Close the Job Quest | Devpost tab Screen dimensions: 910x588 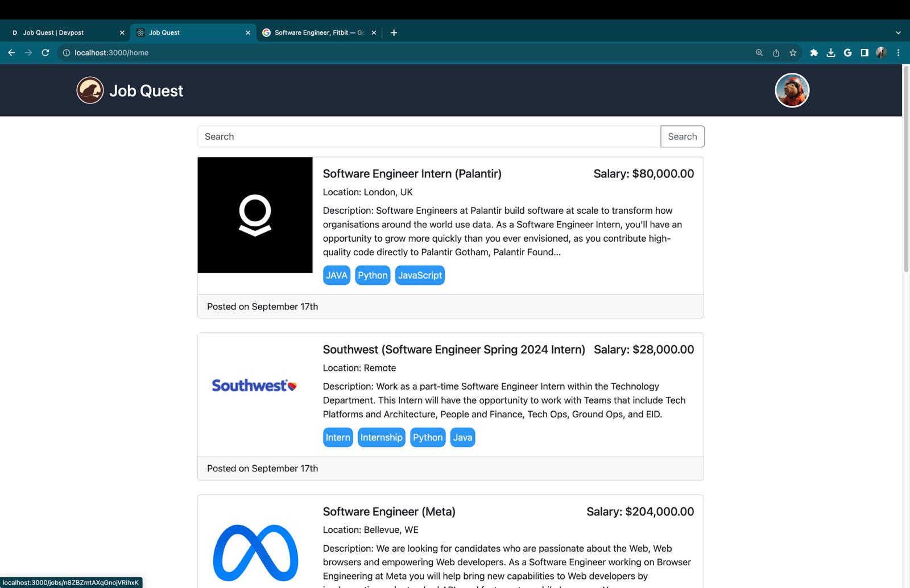coord(122,32)
